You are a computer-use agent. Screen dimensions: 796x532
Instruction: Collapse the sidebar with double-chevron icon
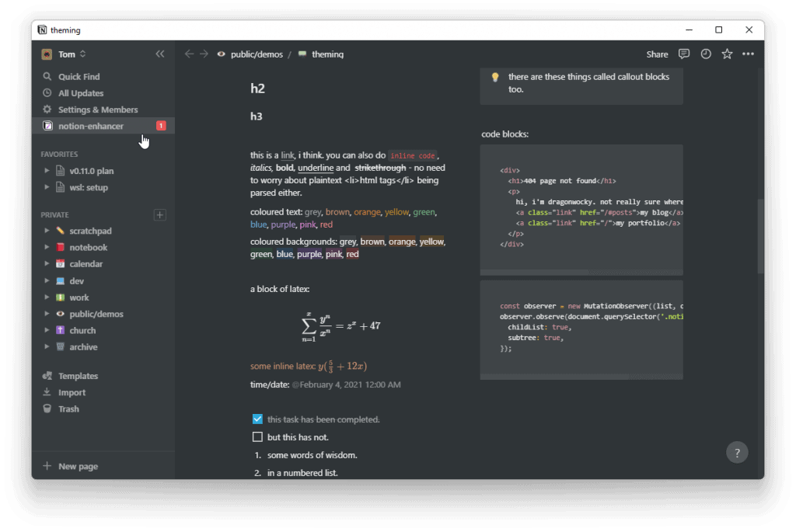[x=160, y=54]
